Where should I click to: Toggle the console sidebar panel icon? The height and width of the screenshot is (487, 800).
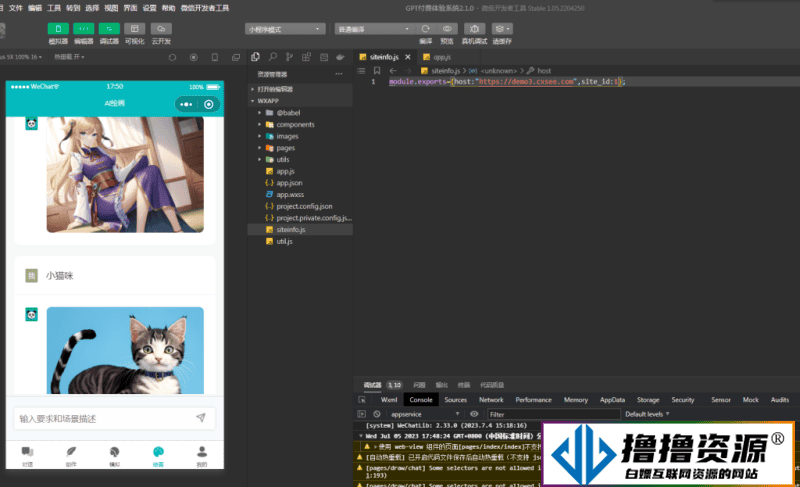pos(362,414)
